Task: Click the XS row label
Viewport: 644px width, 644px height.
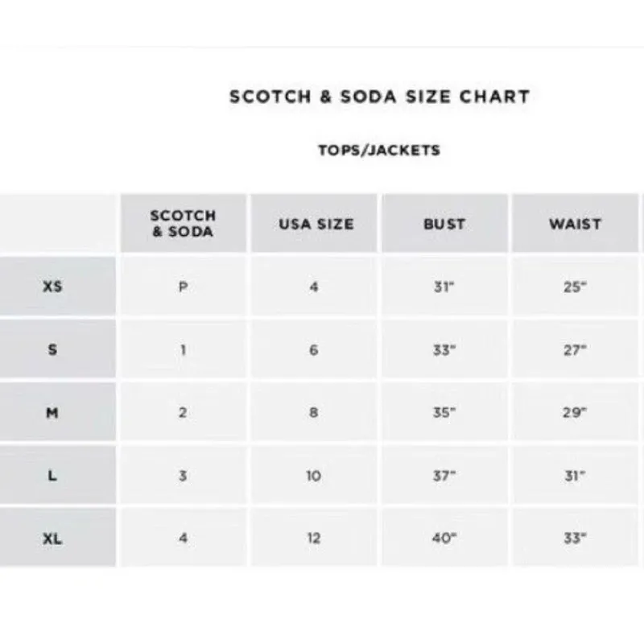Action: (x=52, y=286)
